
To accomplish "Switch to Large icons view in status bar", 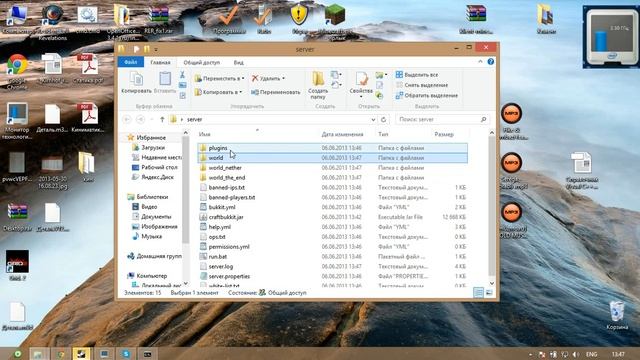I will click(x=489, y=292).
